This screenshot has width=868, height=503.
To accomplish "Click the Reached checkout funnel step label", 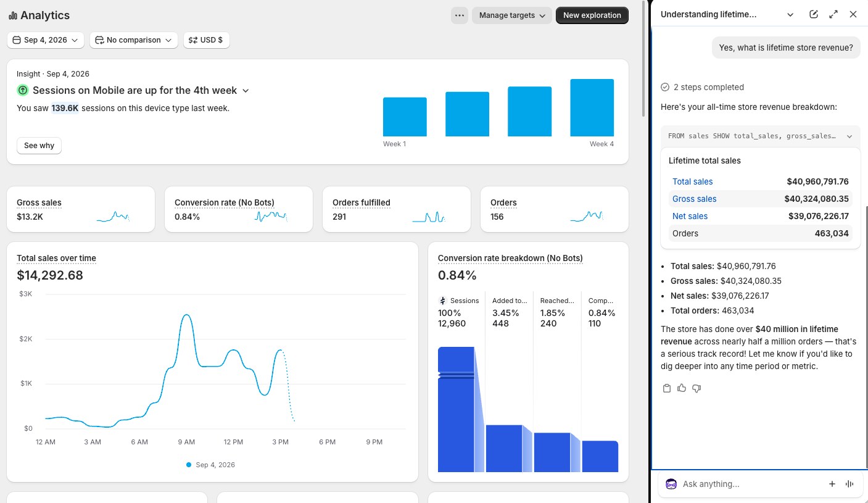I will [x=557, y=301].
